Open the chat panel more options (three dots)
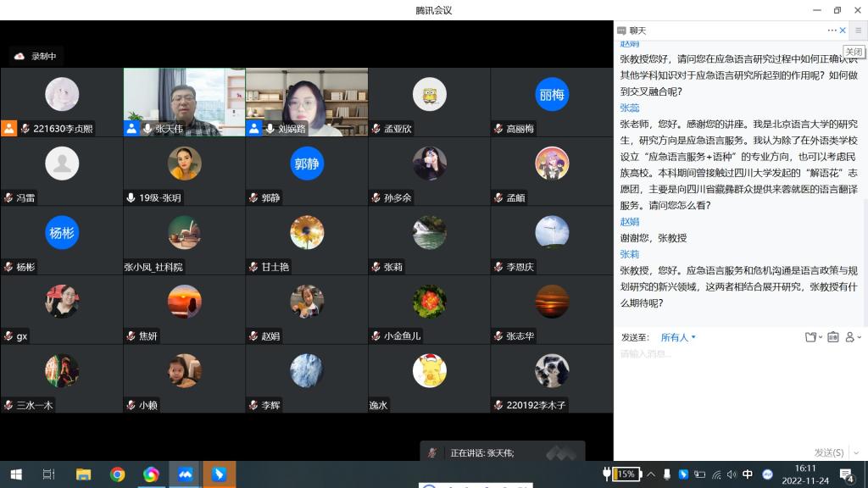 [832, 30]
